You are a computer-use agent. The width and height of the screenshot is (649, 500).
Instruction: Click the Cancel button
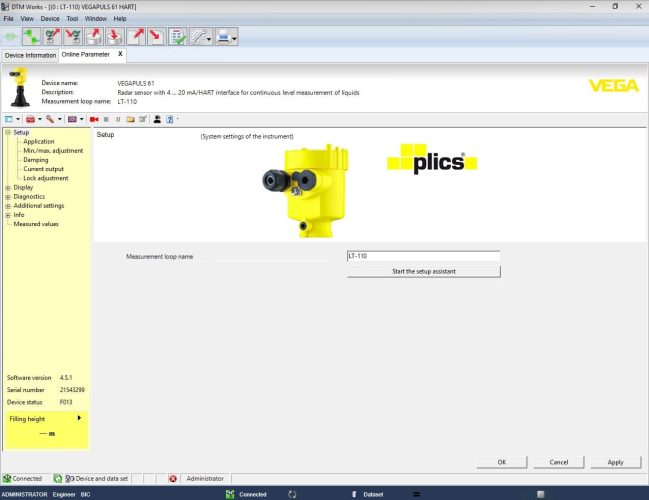click(x=559, y=462)
